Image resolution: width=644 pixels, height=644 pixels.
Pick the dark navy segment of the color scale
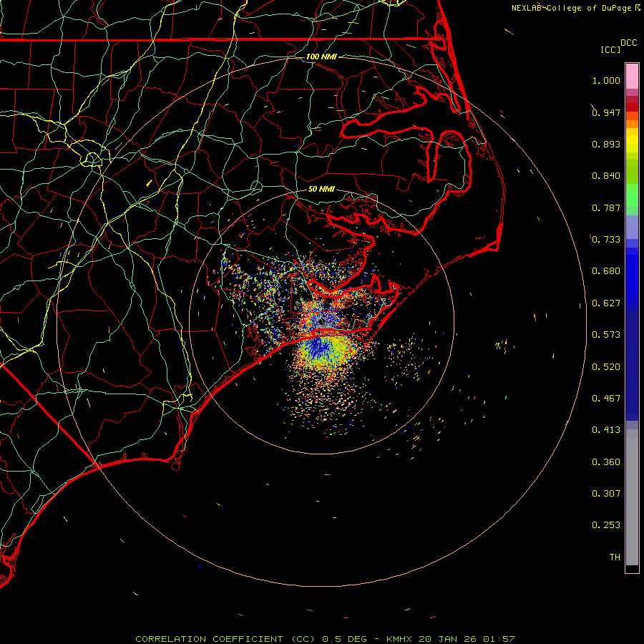(632, 365)
